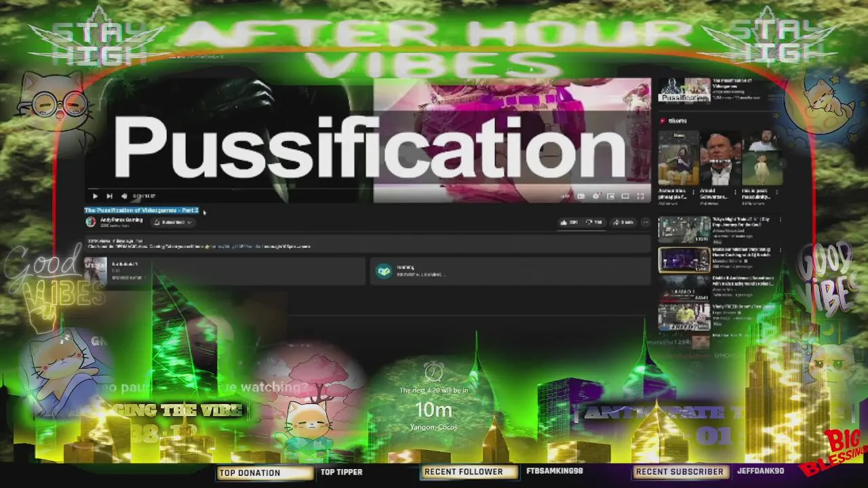The width and height of the screenshot is (868, 488).
Task: Like the video with the thumbs-up button
Action: click(x=568, y=222)
